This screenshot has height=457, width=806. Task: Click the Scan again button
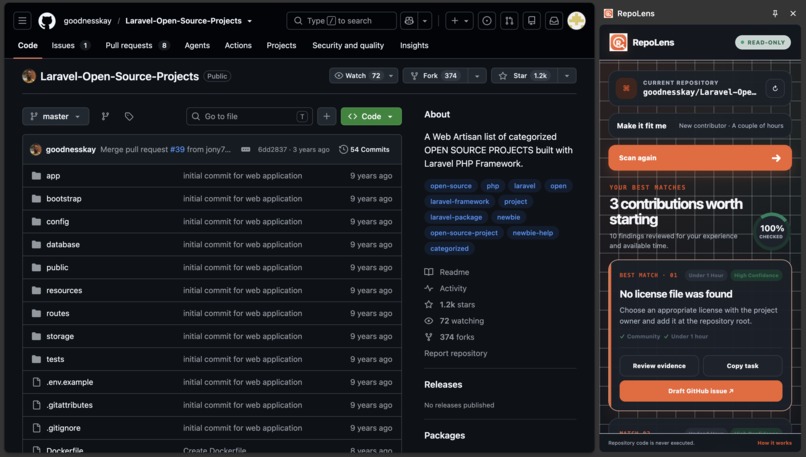click(700, 158)
